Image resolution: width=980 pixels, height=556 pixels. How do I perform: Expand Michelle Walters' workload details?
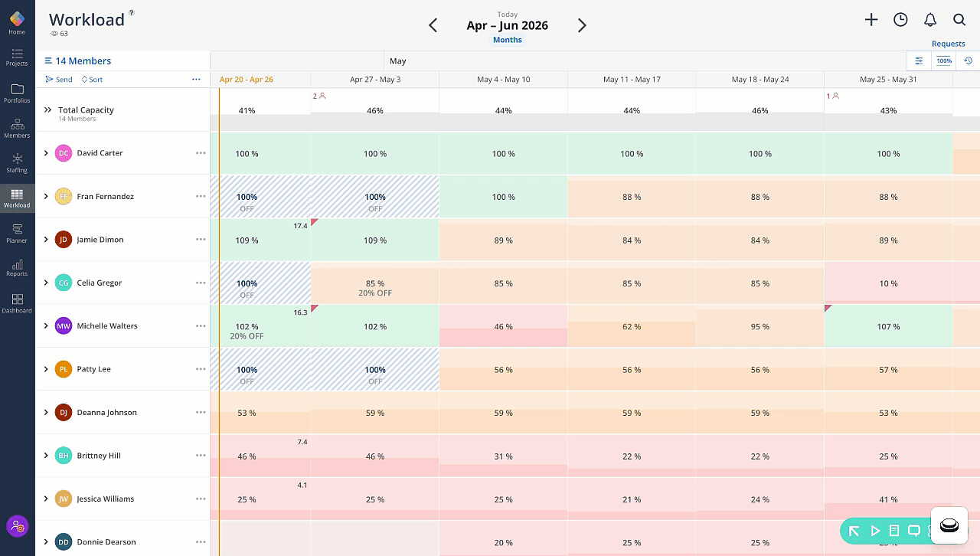pyautogui.click(x=46, y=326)
